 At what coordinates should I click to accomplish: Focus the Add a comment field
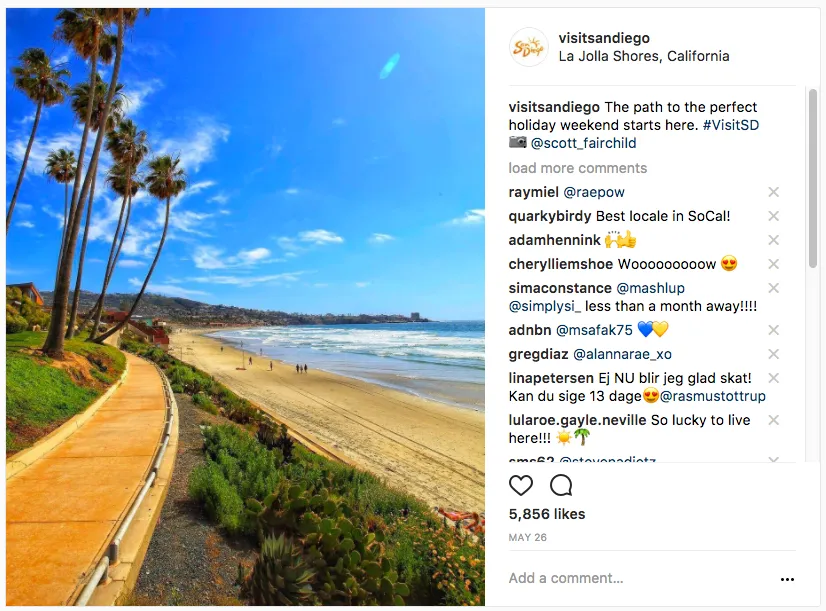point(630,578)
